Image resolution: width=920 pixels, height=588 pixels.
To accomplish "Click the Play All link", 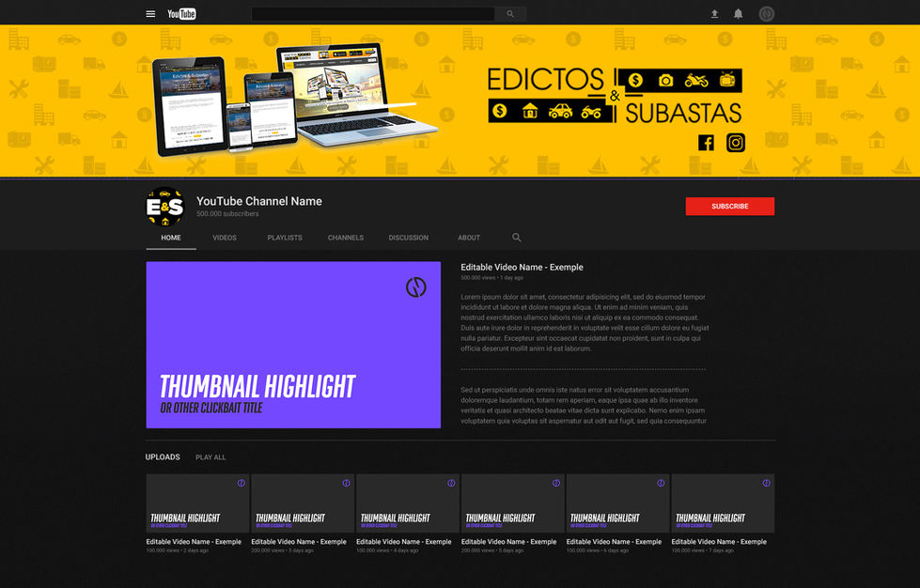I will (x=211, y=457).
